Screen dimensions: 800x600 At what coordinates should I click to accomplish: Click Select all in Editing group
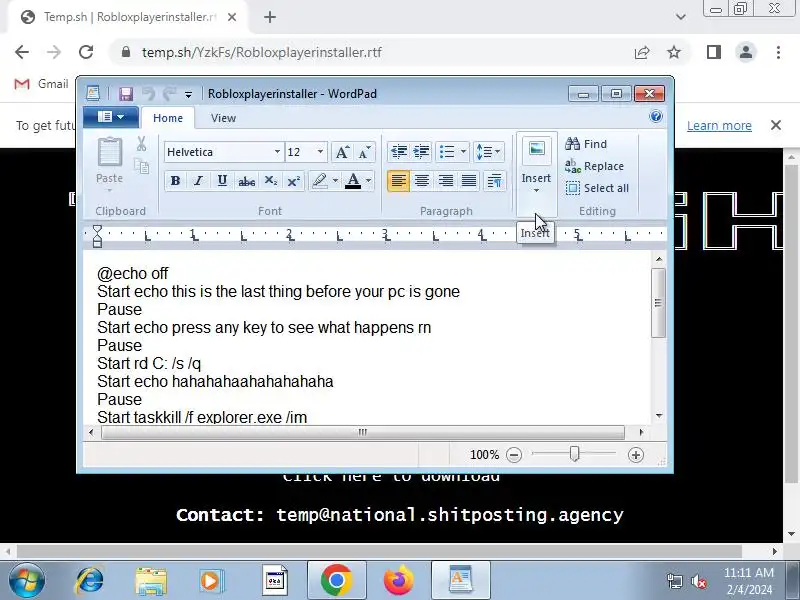[x=597, y=188]
